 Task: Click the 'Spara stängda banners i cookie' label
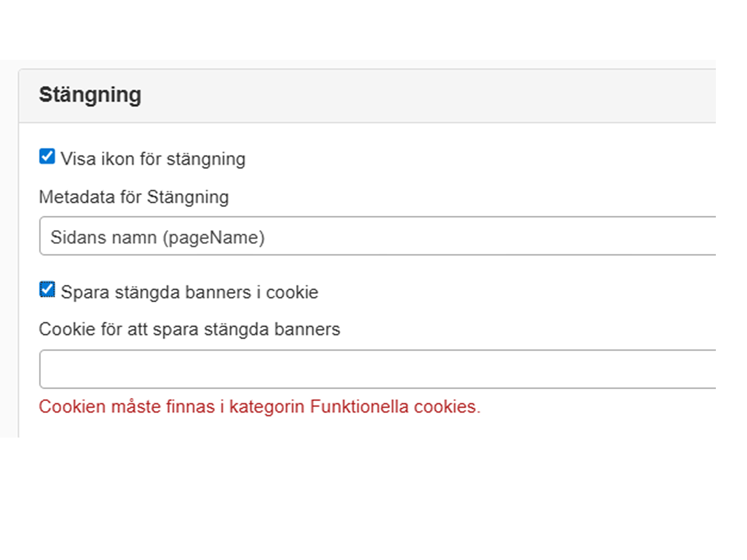click(x=189, y=292)
